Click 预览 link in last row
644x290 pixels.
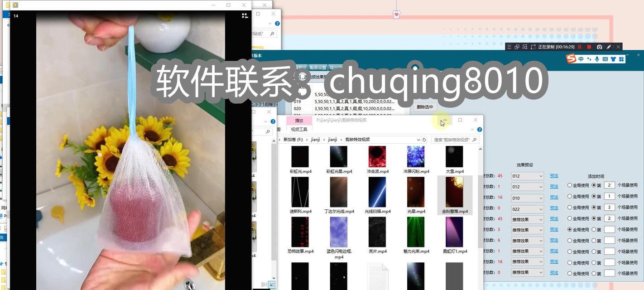tap(554, 273)
